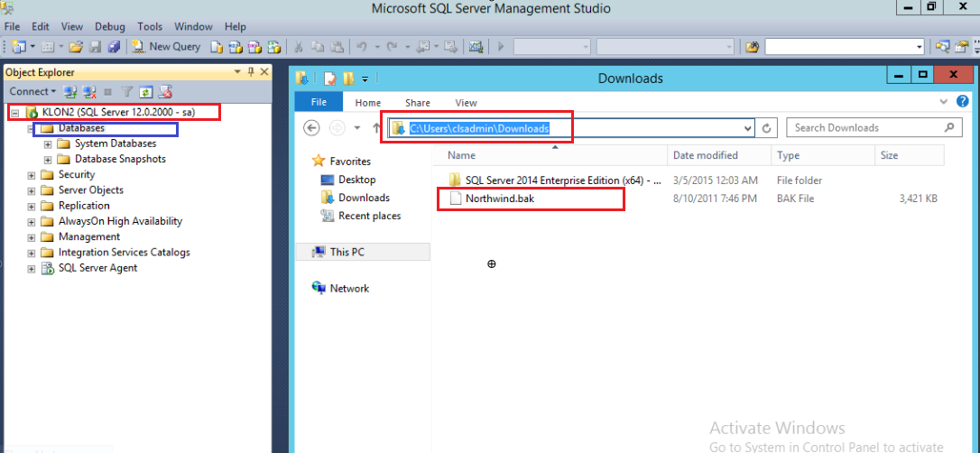Click the New Query toolbar button
Image resolution: width=980 pixels, height=453 pixels.
tap(166, 46)
